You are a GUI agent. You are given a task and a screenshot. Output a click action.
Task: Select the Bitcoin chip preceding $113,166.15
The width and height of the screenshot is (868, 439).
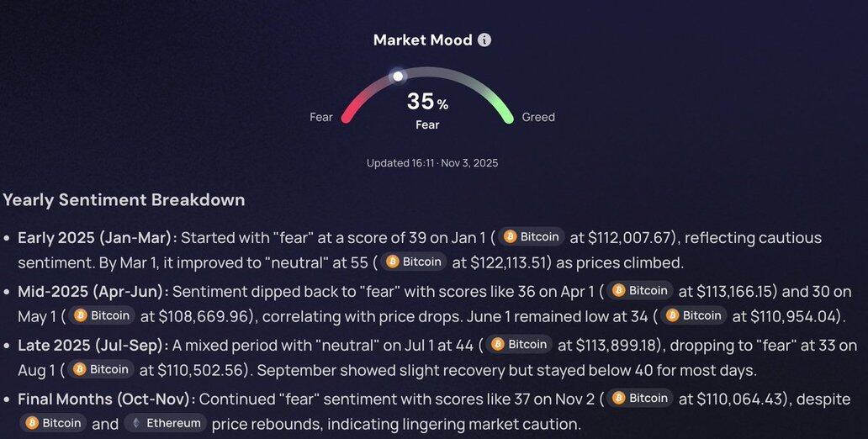tap(640, 290)
